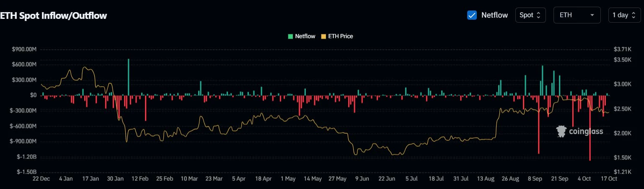Click the ETH Spot Inflow/Outflow title

[54, 16]
